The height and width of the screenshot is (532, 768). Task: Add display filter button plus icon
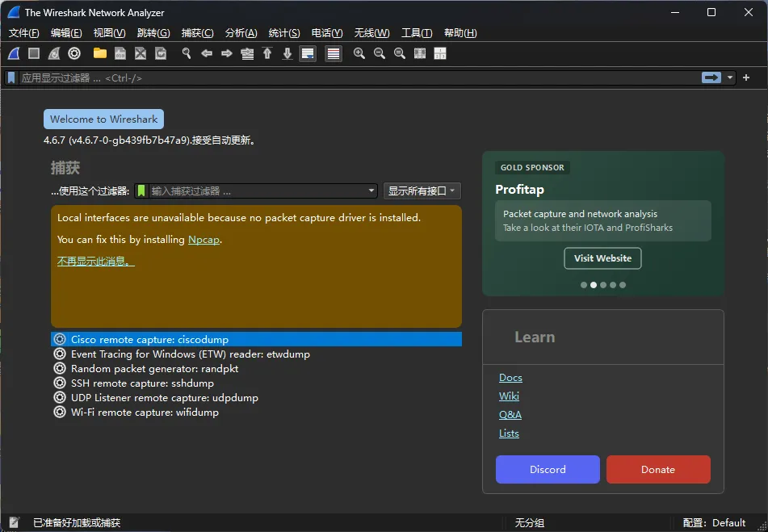coord(746,77)
